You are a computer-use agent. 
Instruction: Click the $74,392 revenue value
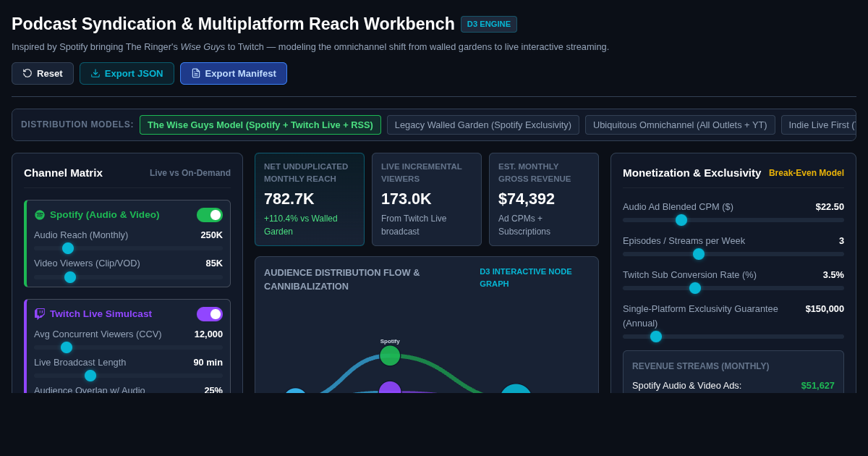click(527, 199)
